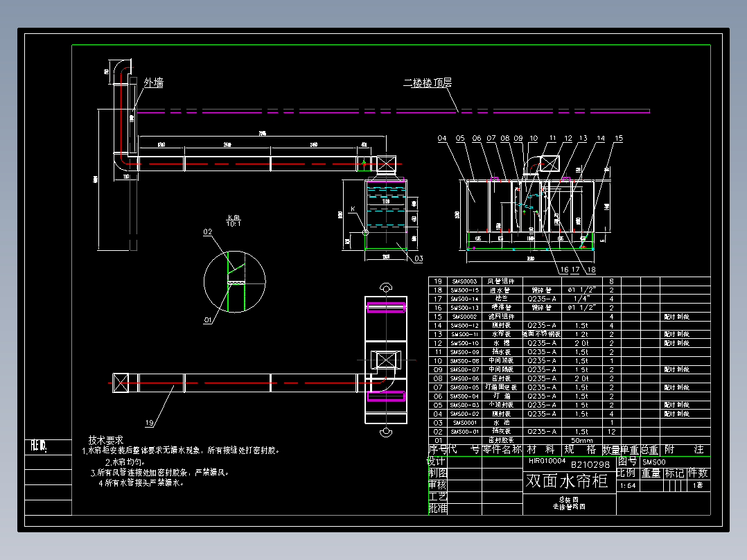
Task: Click the 1/4" specification cell
Action: [581, 299]
